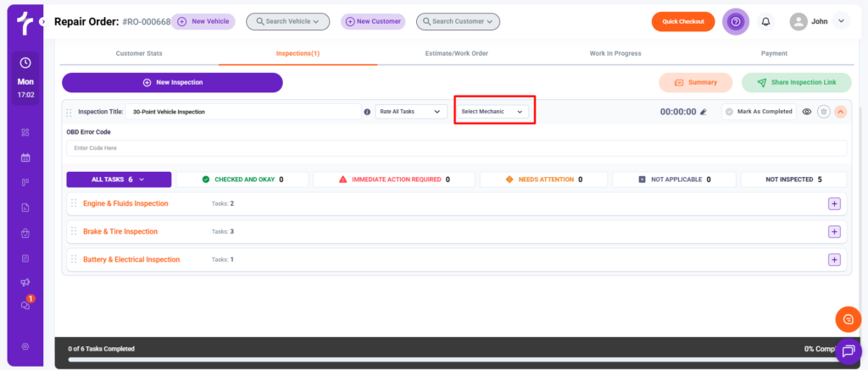Open the Brake & Tire Inspection section

click(x=120, y=232)
